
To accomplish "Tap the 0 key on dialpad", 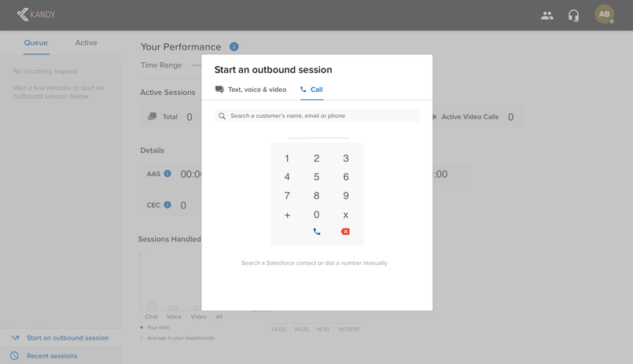I will (316, 215).
